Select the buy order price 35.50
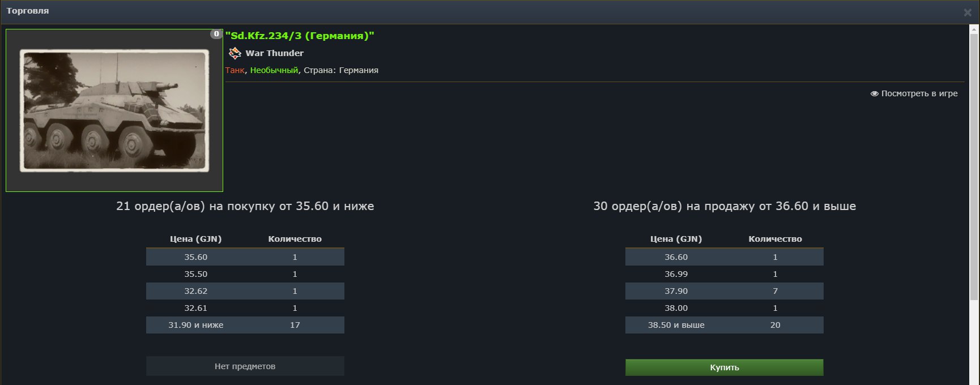980x385 pixels. 196,274
